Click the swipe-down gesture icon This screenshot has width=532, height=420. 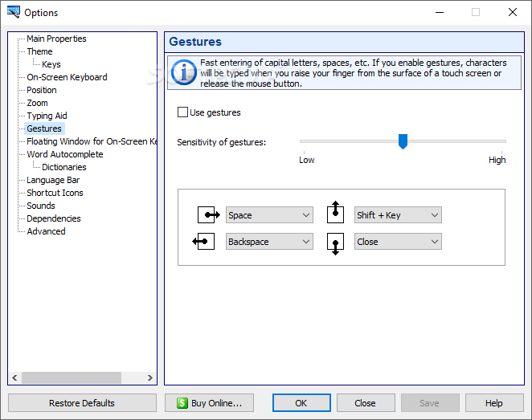pyautogui.click(x=336, y=244)
